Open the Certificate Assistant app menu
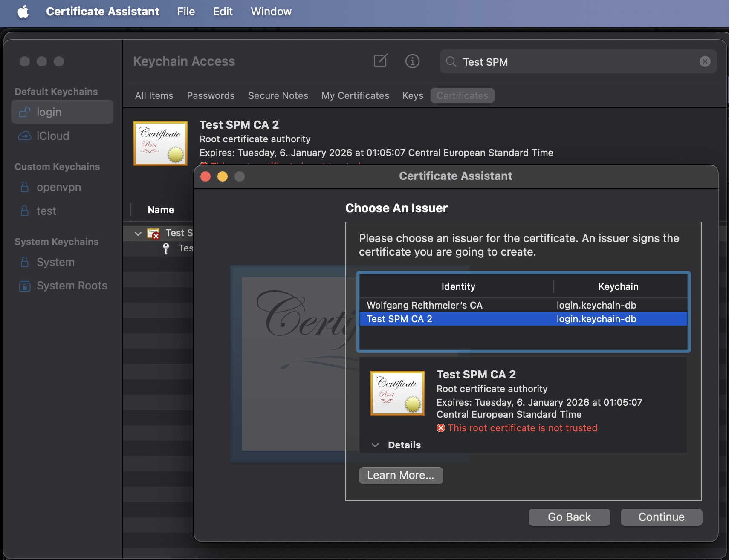The height and width of the screenshot is (560, 729). (x=102, y=12)
